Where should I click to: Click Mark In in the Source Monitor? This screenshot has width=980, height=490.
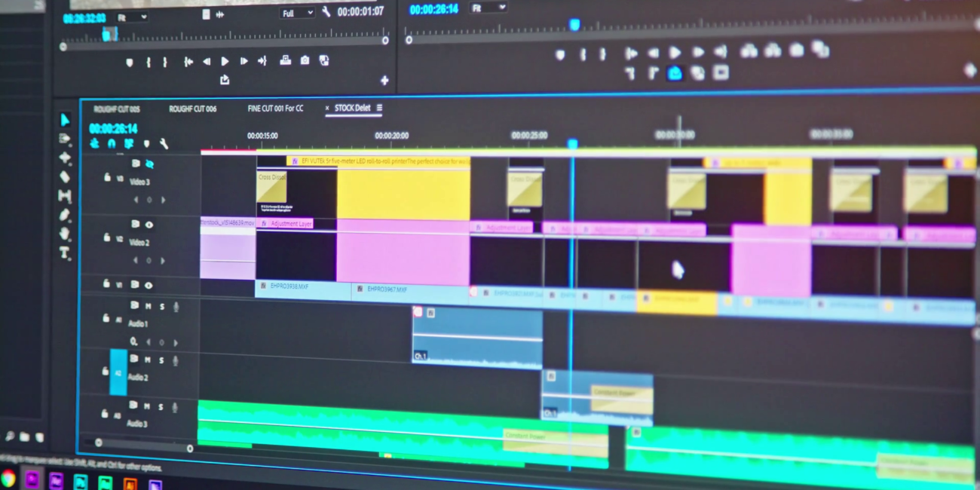(x=149, y=62)
